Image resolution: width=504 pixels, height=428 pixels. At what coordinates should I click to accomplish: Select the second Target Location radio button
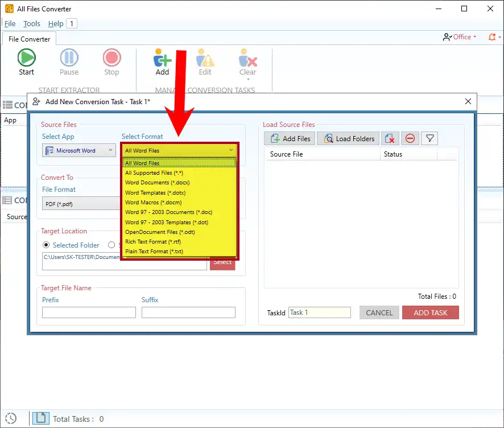click(111, 245)
